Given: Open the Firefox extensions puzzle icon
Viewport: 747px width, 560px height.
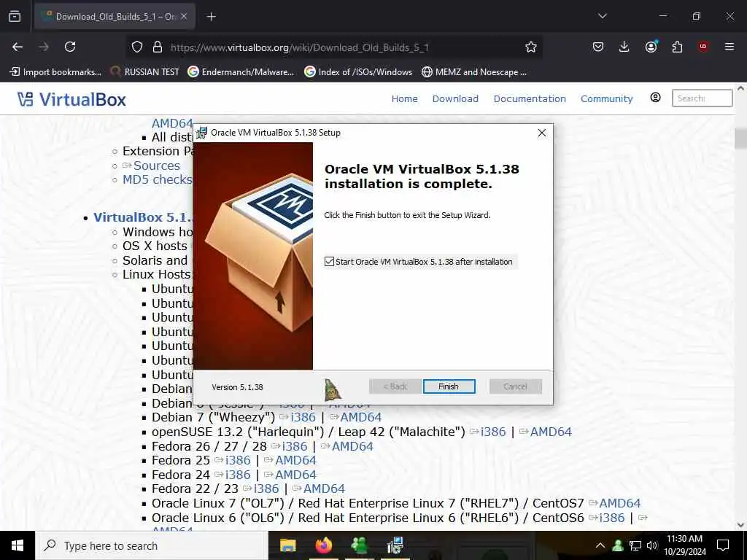Looking at the screenshot, I should click(677, 47).
